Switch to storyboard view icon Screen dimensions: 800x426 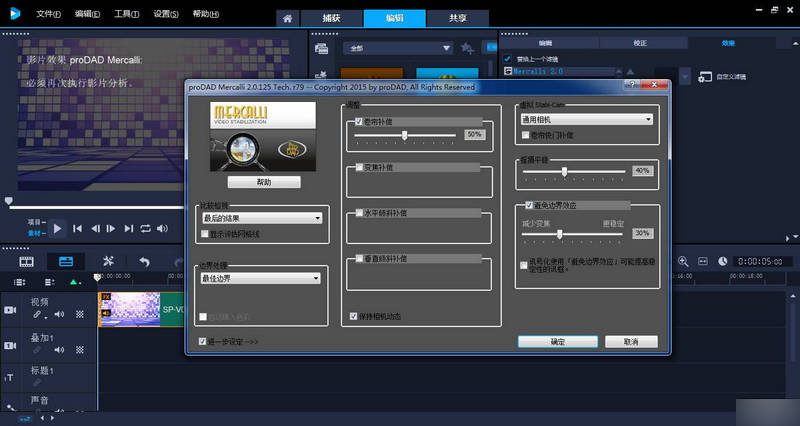point(27,262)
